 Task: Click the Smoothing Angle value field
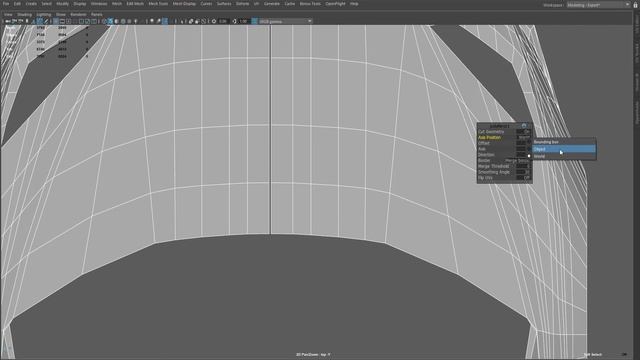tap(523, 172)
